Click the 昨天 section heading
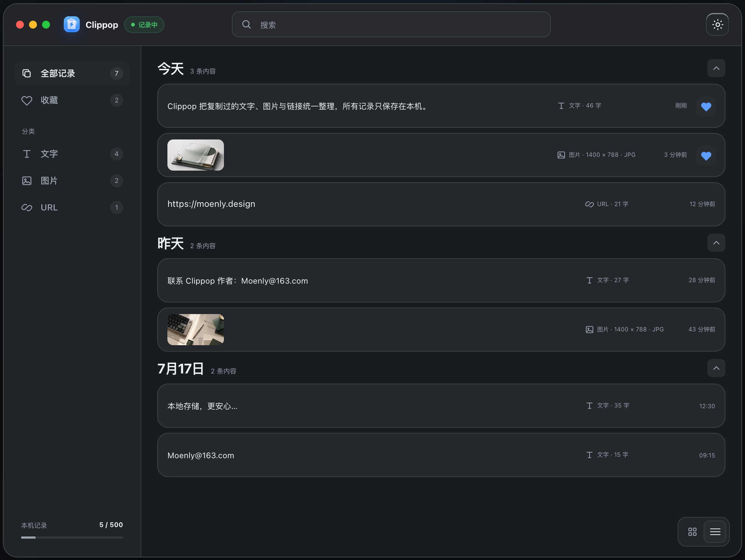 171,243
